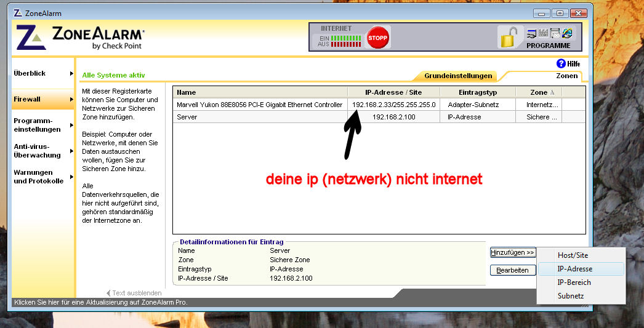Open the Hilfe help icon
Screen dimensions: 644x328
coord(561,63)
